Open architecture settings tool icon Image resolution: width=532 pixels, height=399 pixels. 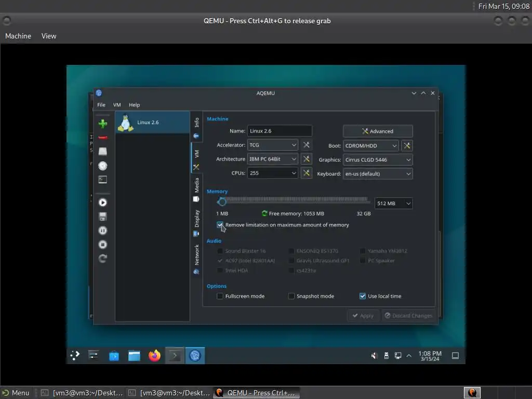[307, 159]
